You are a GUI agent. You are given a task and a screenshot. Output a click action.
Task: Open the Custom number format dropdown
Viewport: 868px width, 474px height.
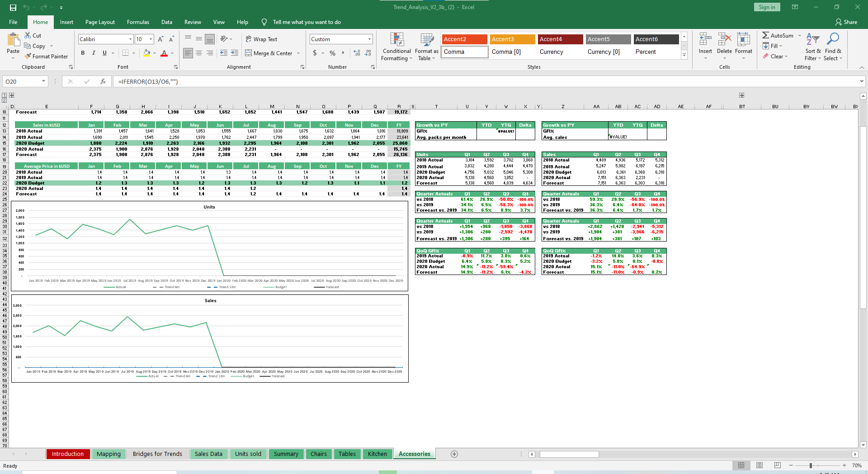(x=369, y=39)
